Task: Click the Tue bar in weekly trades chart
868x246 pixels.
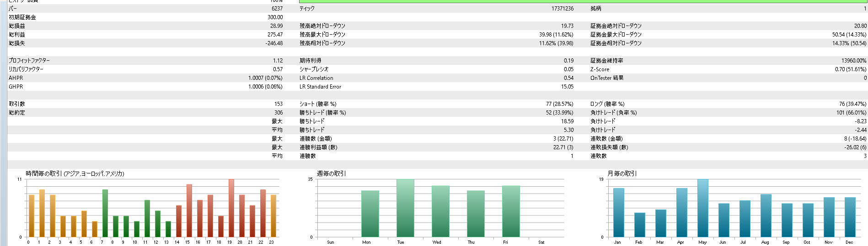Action: [x=405, y=208]
